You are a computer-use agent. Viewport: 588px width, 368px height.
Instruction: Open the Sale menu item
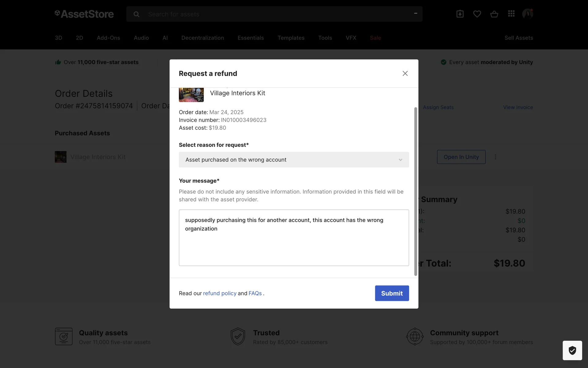point(375,38)
